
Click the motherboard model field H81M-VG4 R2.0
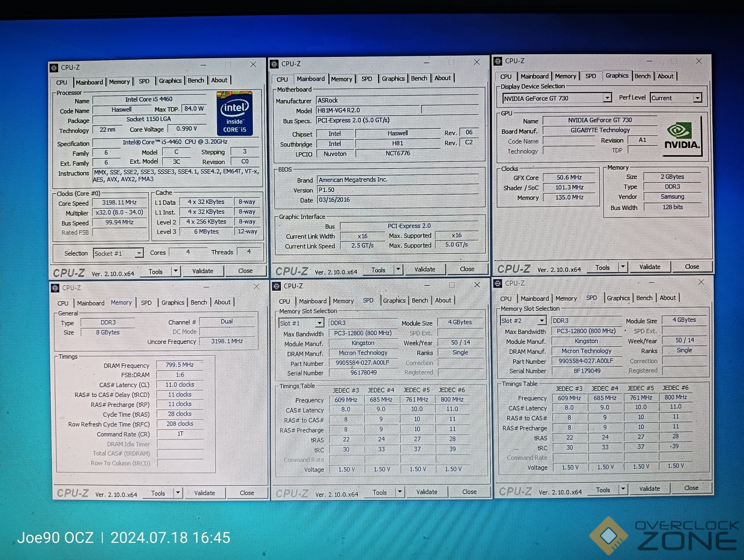(368, 110)
